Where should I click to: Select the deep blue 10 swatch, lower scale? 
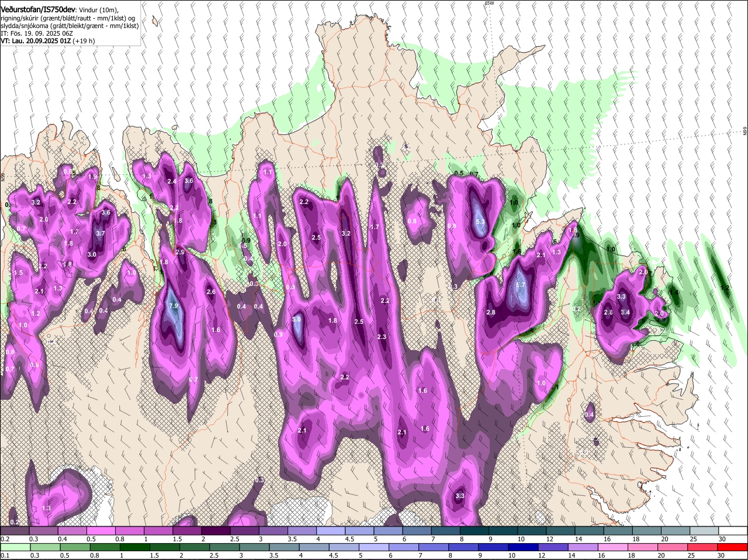[522, 547]
